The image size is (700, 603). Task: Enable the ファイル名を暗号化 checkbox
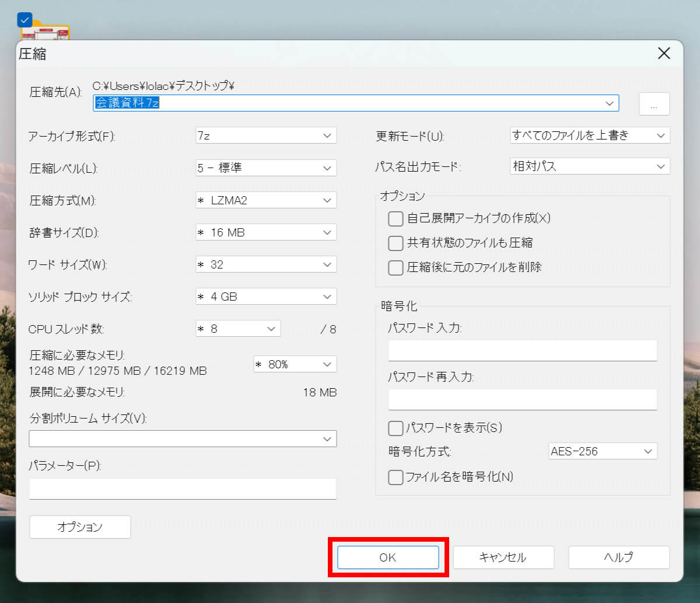[x=395, y=477]
